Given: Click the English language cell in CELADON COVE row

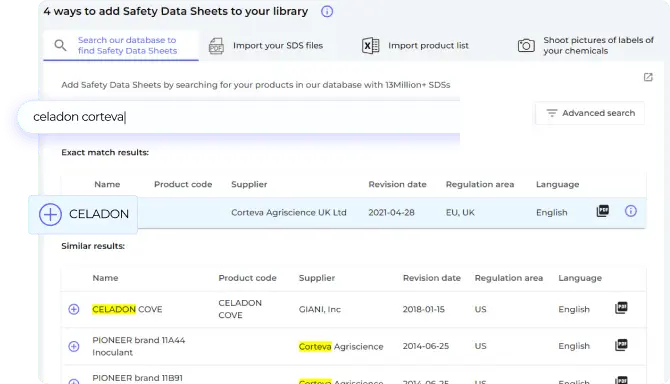Looking at the screenshot, I should tap(574, 309).
